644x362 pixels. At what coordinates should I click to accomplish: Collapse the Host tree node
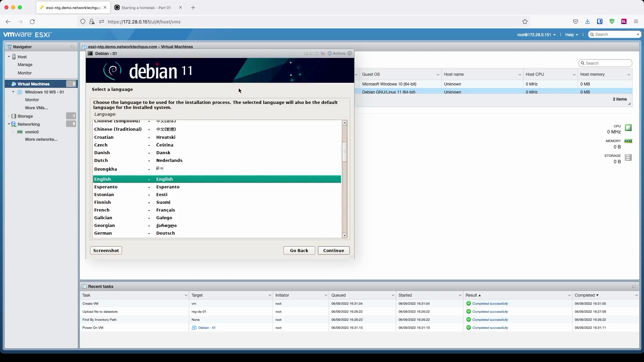9,57
